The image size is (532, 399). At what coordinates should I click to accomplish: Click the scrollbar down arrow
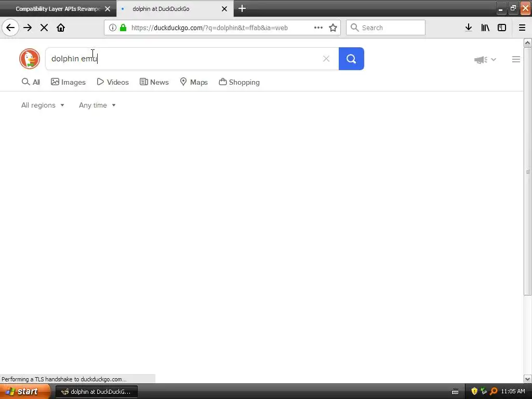(x=527, y=379)
